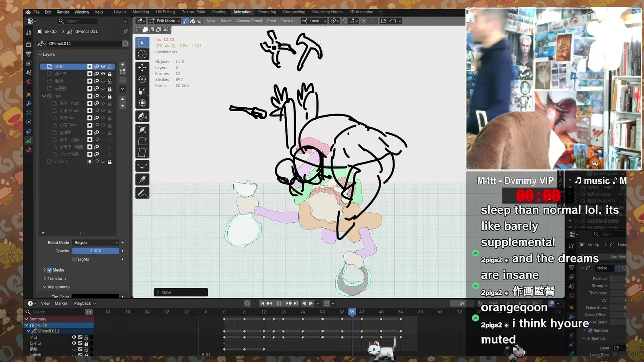Viewport: 644px width, 362px height.
Task: Select the Rotate tool in viewport toolbar
Action: click(142, 79)
